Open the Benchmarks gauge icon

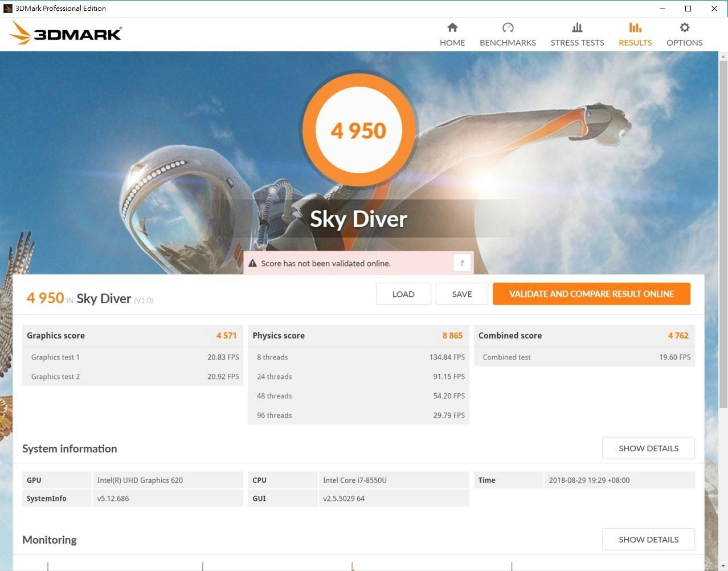pos(508,27)
